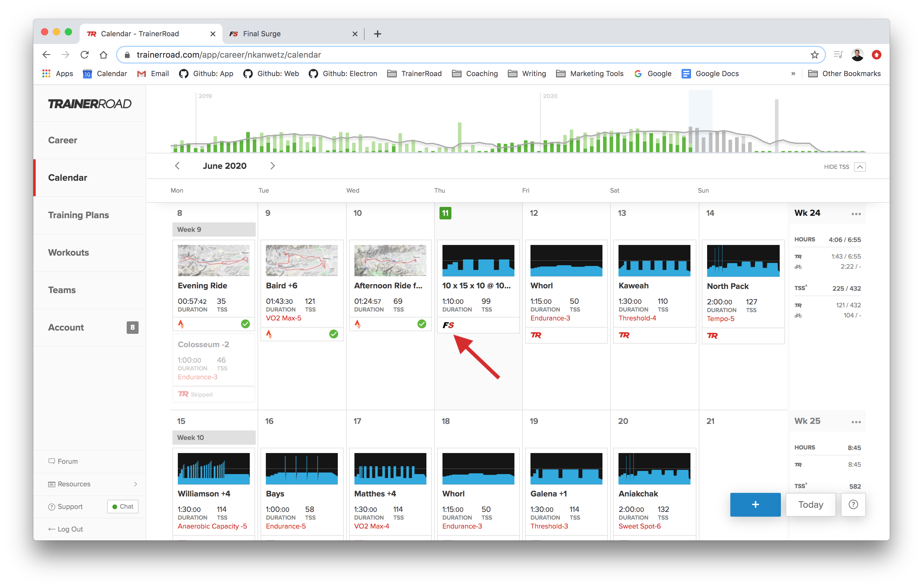Click the browser forward arrow
The image size is (923, 588).
coord(65,55)
